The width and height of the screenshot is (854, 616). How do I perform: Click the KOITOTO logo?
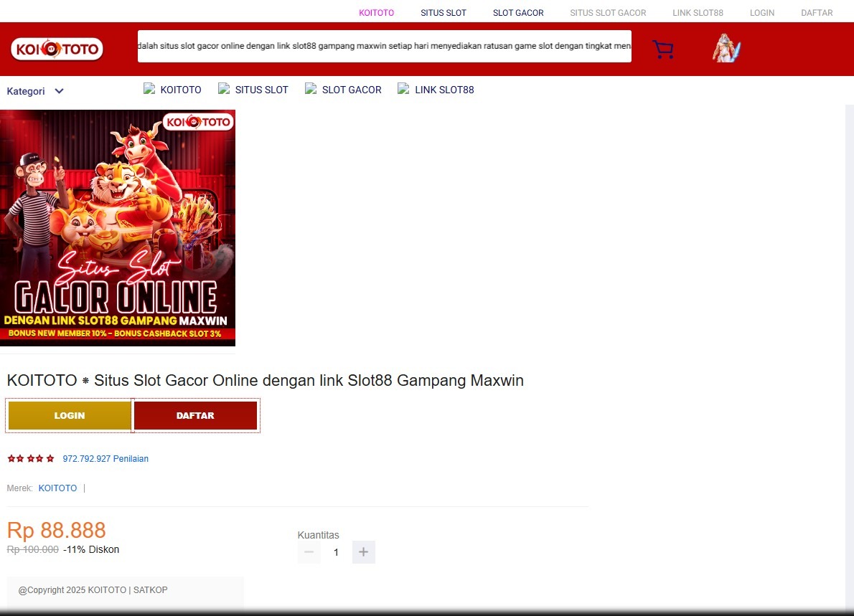(x=57, y=49)
